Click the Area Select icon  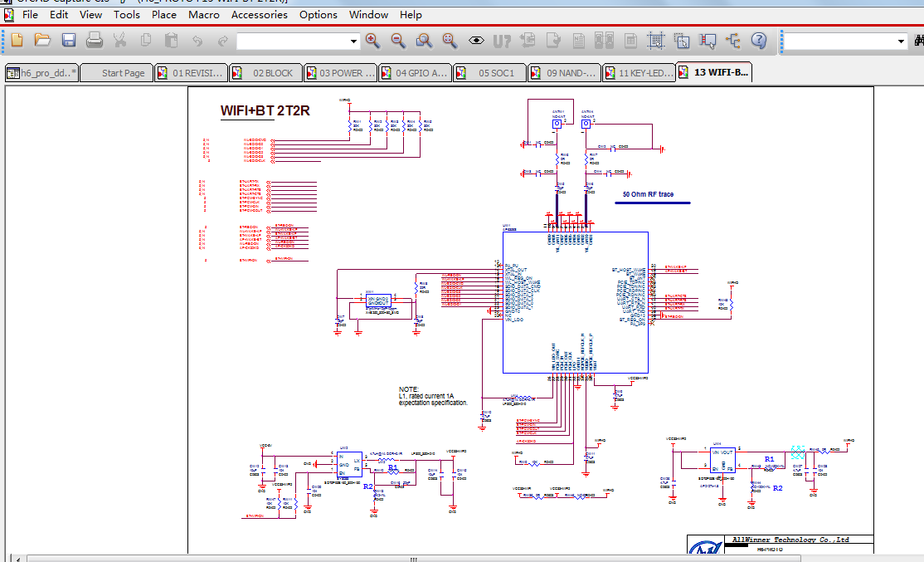(682, 40)
